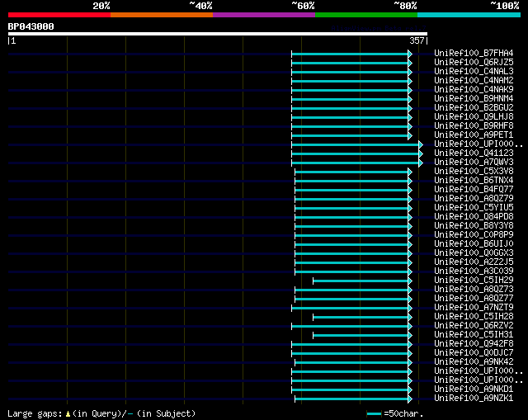Click the red 20% identity color segment
Image resolution: width=528 pixels, height=420 pixels.
pos(59,15)
